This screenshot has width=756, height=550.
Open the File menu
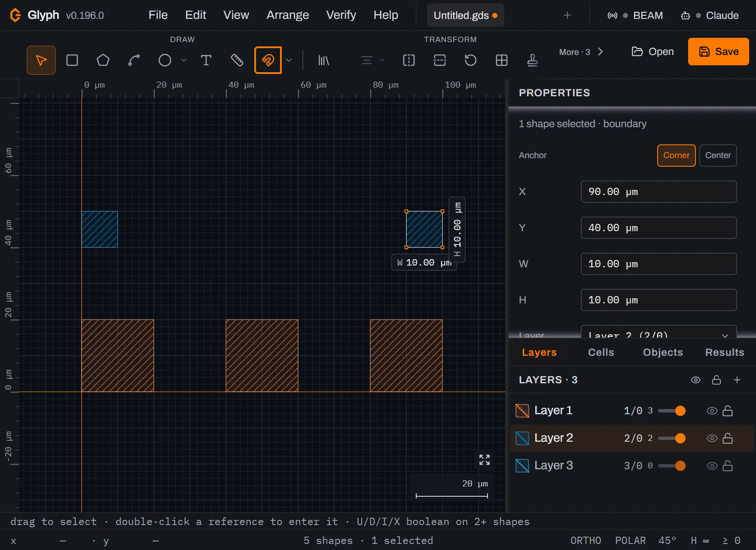coord(158,15)
